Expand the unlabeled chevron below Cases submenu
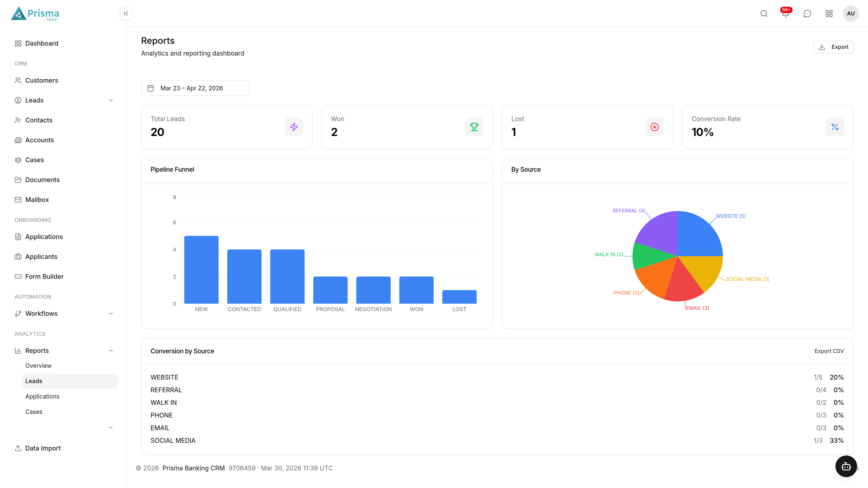868x488 pixels. click(x=111, y=427)
